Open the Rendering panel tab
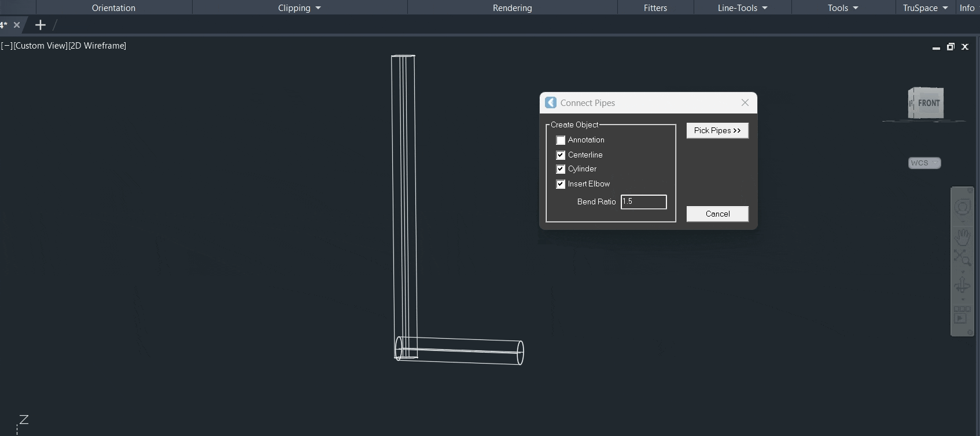The width and height of the screenshot is (980, 436). (512, 8)
